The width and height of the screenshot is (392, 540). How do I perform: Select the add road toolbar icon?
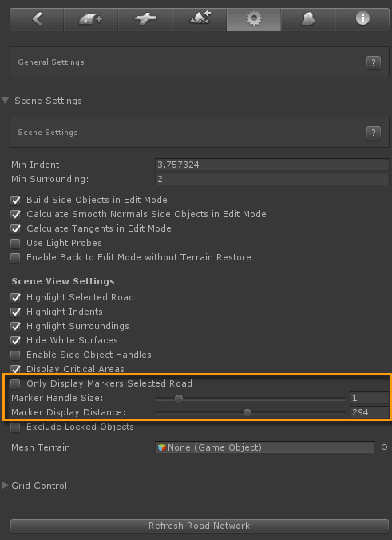click(91, 19)
